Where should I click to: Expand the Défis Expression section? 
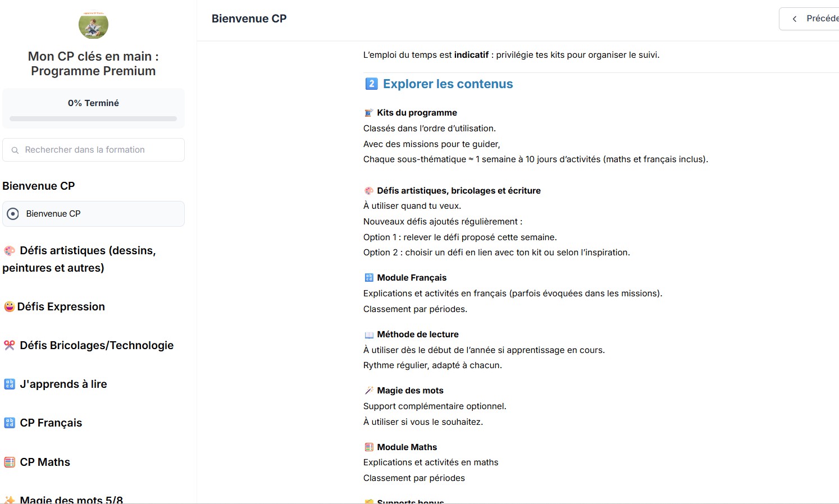[x=61, y=306]
